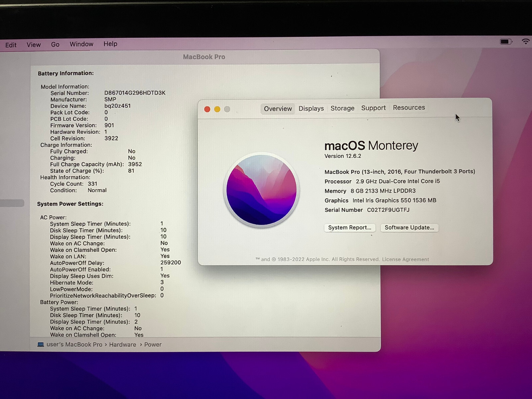
Task: Select Hardware in the path bar
Action: [x=122, y=344]
